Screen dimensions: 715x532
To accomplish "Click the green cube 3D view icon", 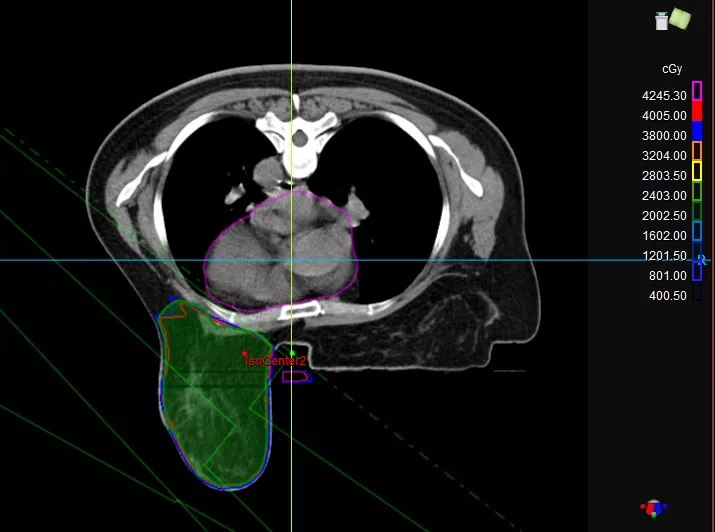I will click(680, 19).
